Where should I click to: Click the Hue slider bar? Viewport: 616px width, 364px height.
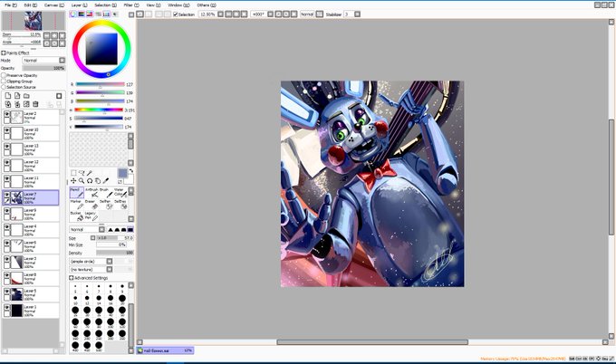pyautogui.click(x=99, y=110)
